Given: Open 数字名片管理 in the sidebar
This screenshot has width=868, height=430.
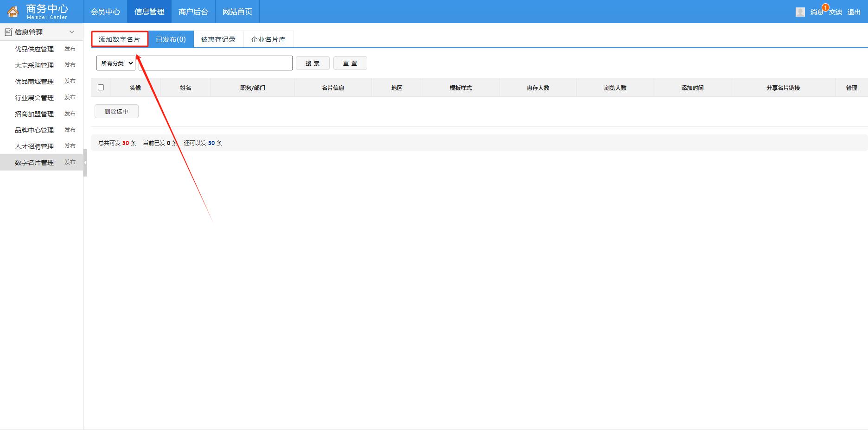Looking at the screenshot, I should [34, 163].
